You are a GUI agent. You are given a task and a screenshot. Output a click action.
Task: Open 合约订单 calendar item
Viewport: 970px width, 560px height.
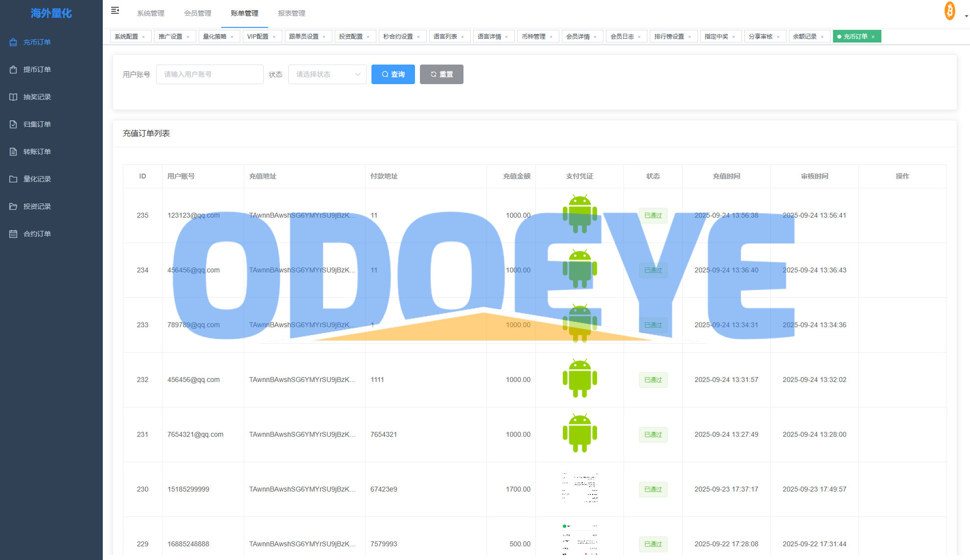coord(37,234)
